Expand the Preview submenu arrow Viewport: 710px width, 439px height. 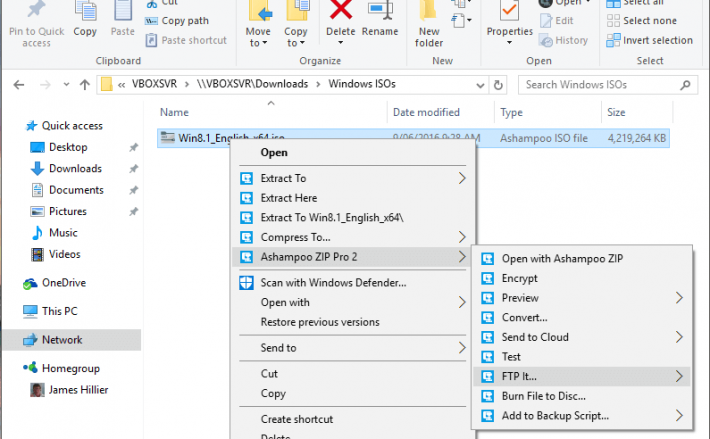(x=679, y=298)
